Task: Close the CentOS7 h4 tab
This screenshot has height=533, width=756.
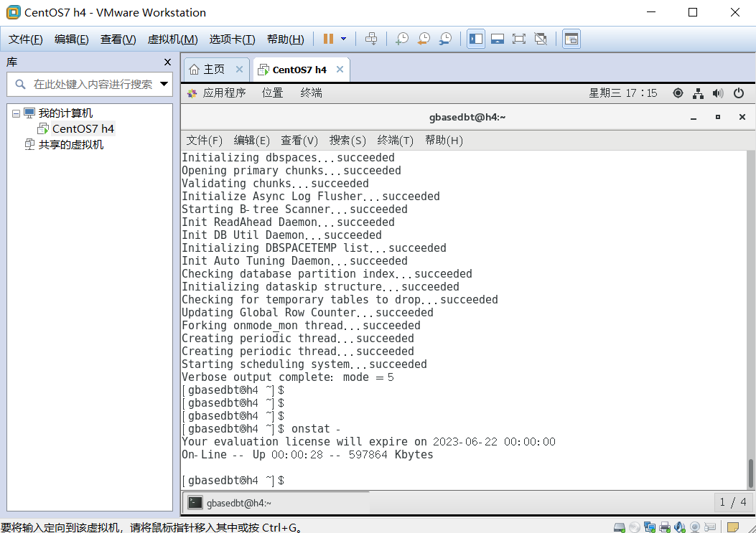Action: (x=340, y=70)
